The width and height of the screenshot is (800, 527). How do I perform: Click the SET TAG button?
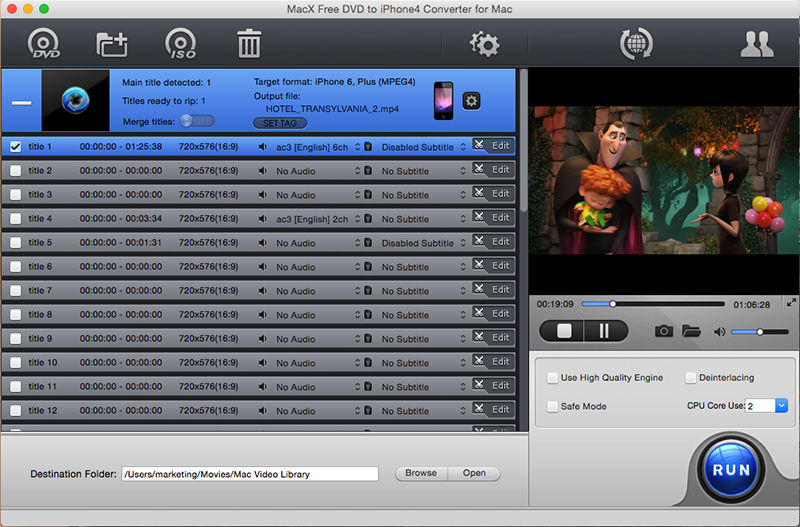(280, 123)
